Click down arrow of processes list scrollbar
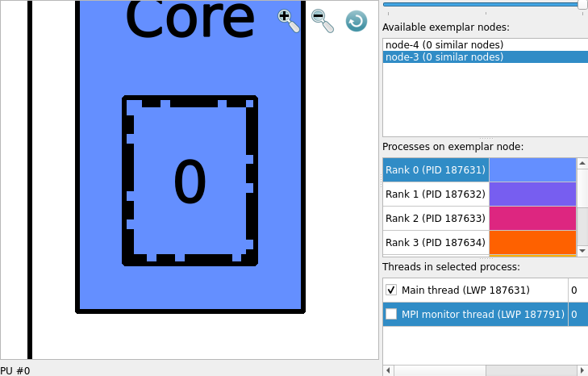Screen dimensions: 588x376 tap(582, 251)
